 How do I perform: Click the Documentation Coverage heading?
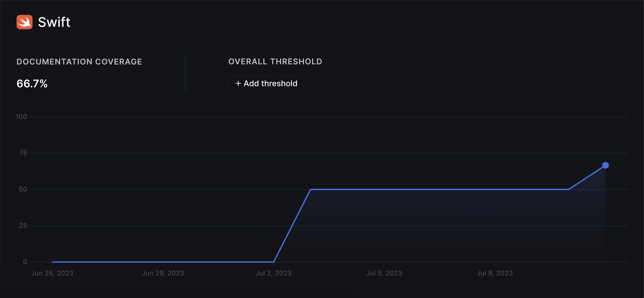pyautogui.click(x=79, y=62)
